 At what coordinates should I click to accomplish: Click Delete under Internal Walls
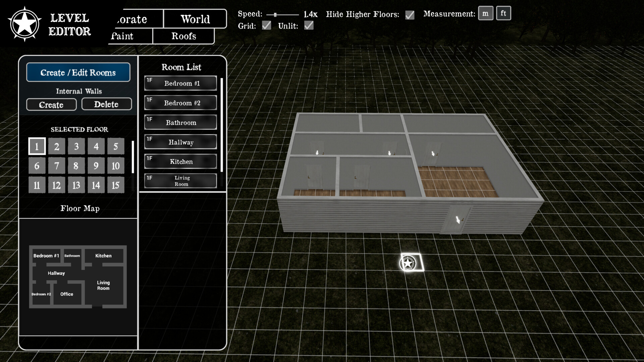[106, 104]
